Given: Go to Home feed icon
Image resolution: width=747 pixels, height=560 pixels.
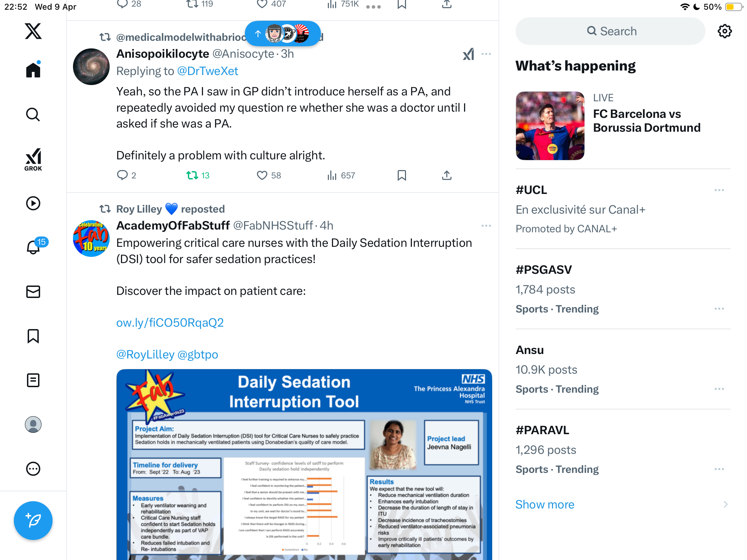Looking at the screenshot, I should point(33,69).
